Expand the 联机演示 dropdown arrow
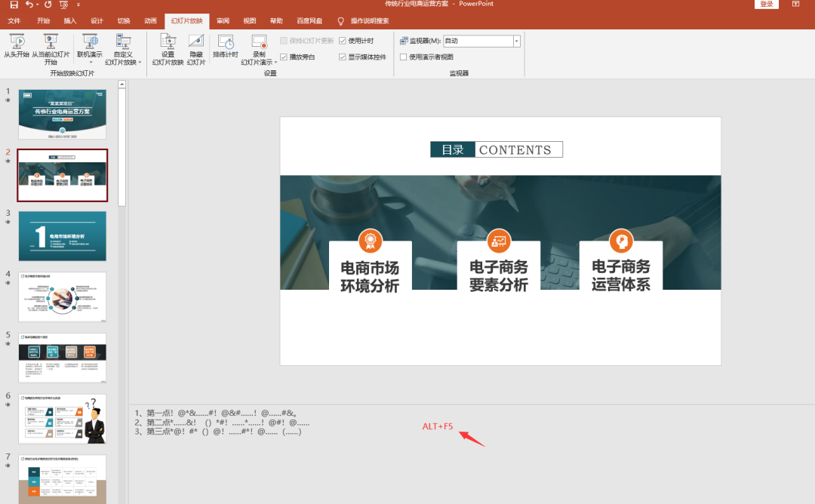 point(91,63)
